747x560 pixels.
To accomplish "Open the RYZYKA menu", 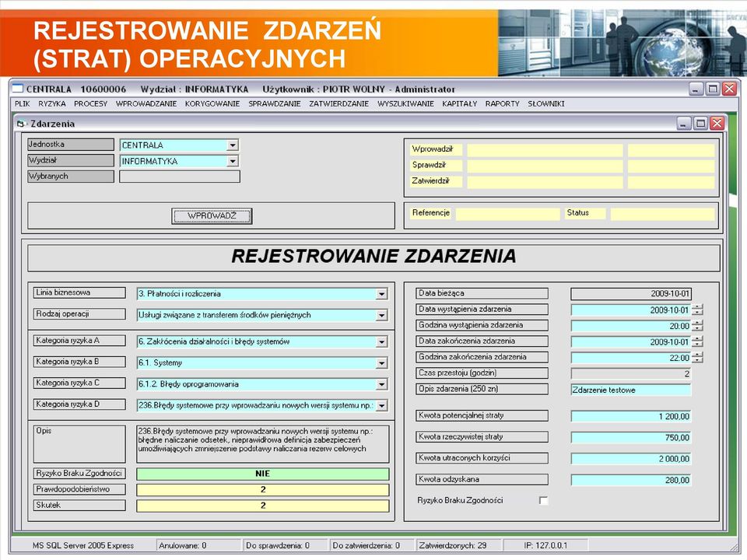I will pyautogui.click(x=52, y=103).
